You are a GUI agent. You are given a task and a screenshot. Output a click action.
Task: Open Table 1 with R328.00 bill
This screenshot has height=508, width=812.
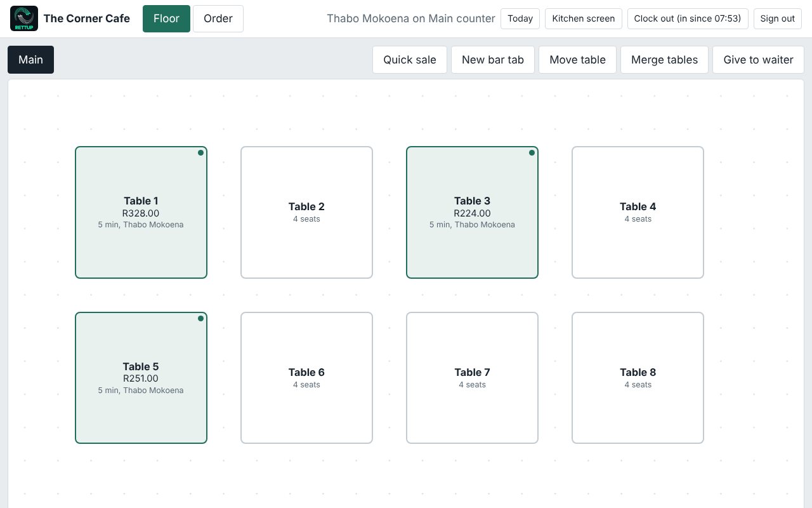click(x=141, y=212)
